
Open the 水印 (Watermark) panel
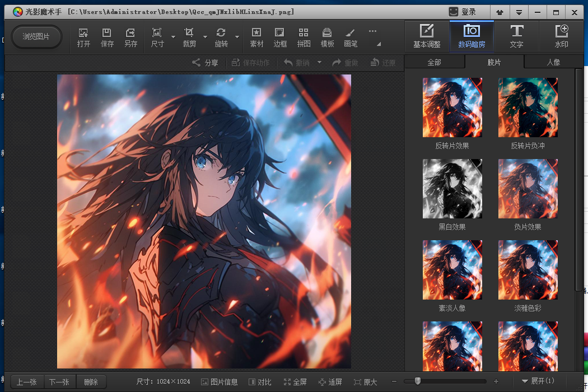tap(561, 36)
